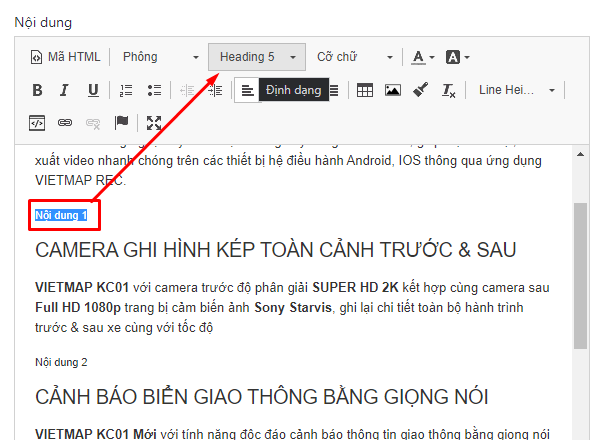Insert a table
607x440 pixels.
pos(365,91)
